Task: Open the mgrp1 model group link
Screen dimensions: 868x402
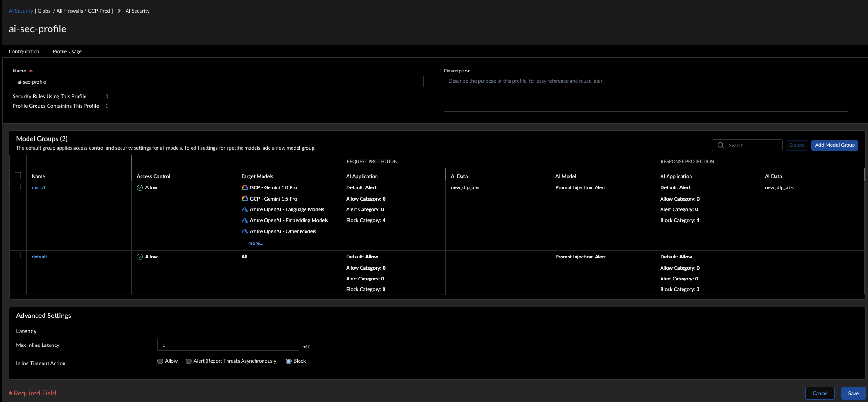Action: coord(39,187)
